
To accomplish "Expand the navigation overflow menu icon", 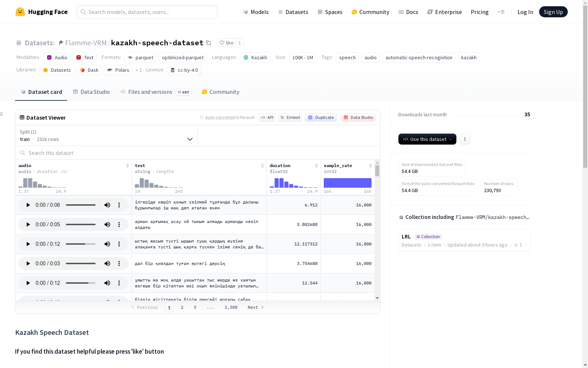I will click(x=501, y=12).
